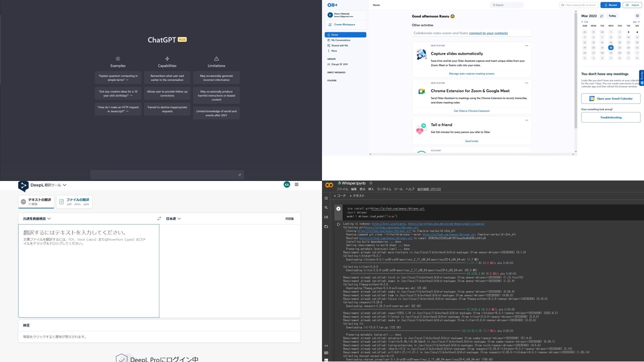Open KA account avatar in DeepL
Screen dimensions: 644x362
click(x=287, y=185)
